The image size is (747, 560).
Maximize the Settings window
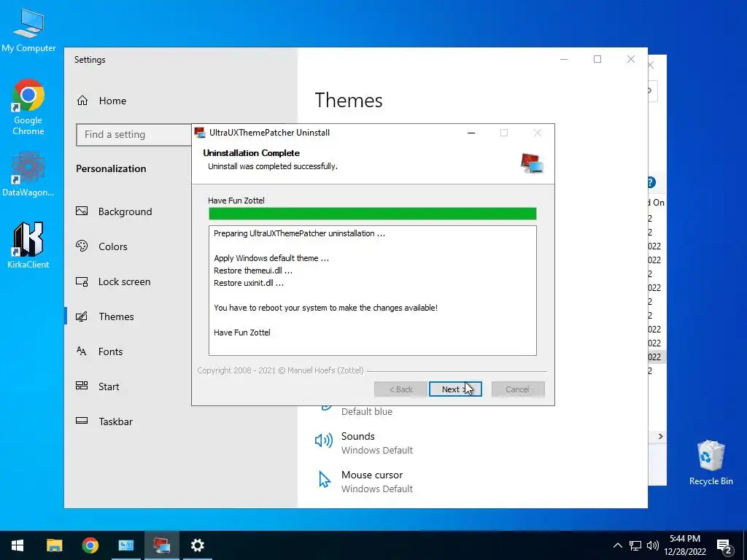[x=597, y=59]
